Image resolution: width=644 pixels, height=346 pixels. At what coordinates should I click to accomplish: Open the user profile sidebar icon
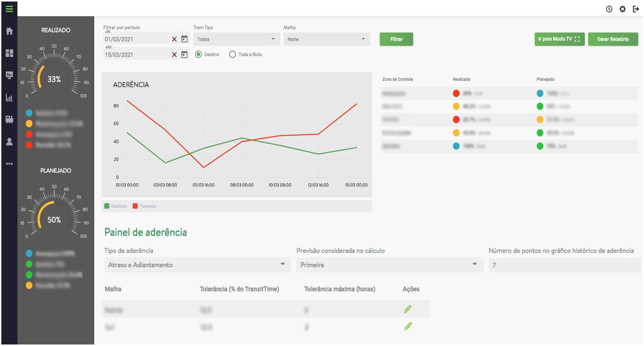pos(9,142)
